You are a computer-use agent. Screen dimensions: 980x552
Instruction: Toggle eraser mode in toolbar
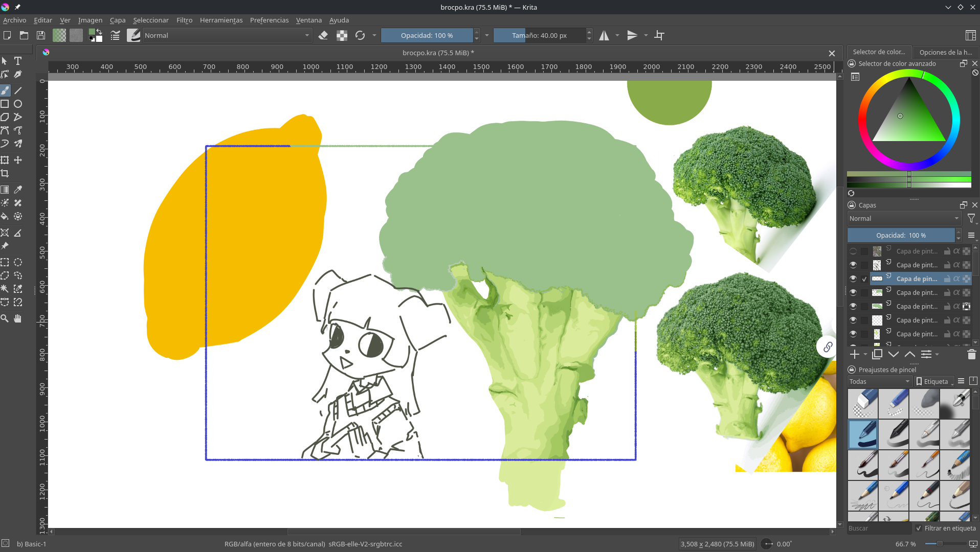pos(323,35)
